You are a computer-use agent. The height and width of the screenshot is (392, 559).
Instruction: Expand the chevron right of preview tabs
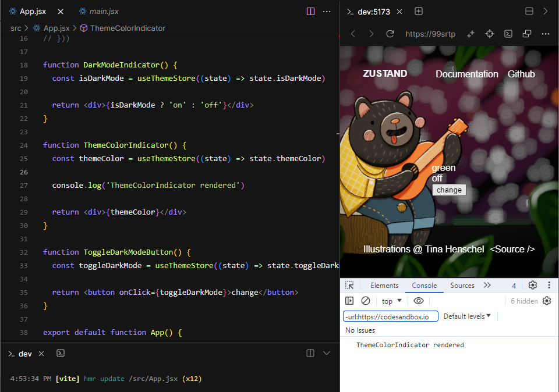(x=546, y=12)
